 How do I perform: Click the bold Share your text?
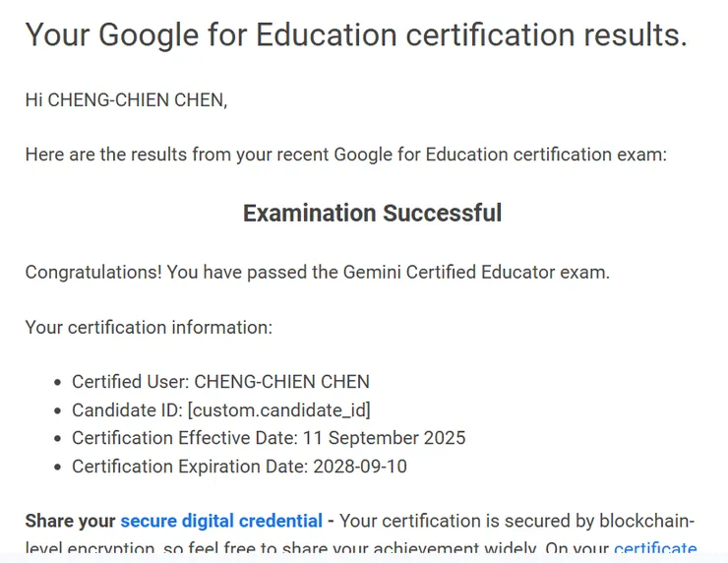click(x=70, y=521)
